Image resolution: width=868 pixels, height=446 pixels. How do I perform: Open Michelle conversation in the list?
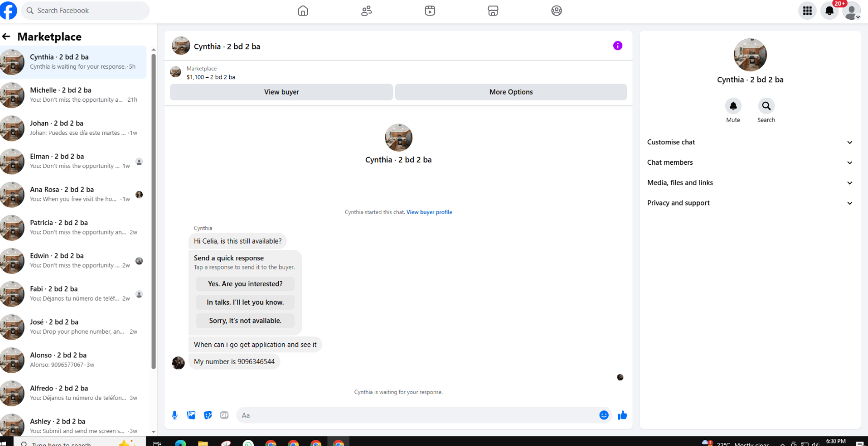(x=73, y=95)
